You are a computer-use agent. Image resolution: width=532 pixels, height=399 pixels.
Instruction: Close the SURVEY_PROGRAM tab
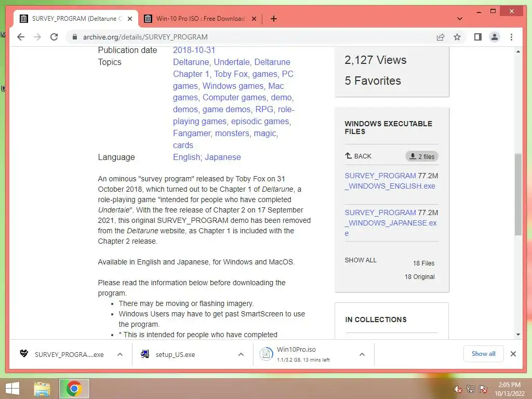pos(129,19)
